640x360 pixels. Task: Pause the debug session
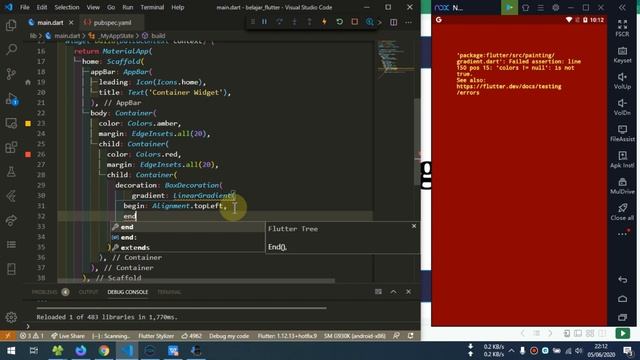[x=264, y=22]
